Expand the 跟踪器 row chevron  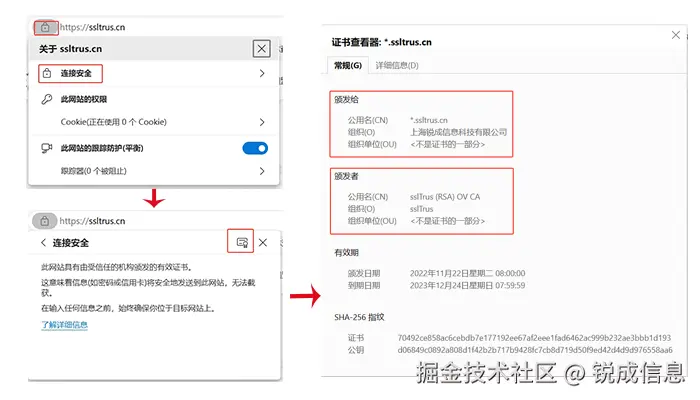pos(262,171)
